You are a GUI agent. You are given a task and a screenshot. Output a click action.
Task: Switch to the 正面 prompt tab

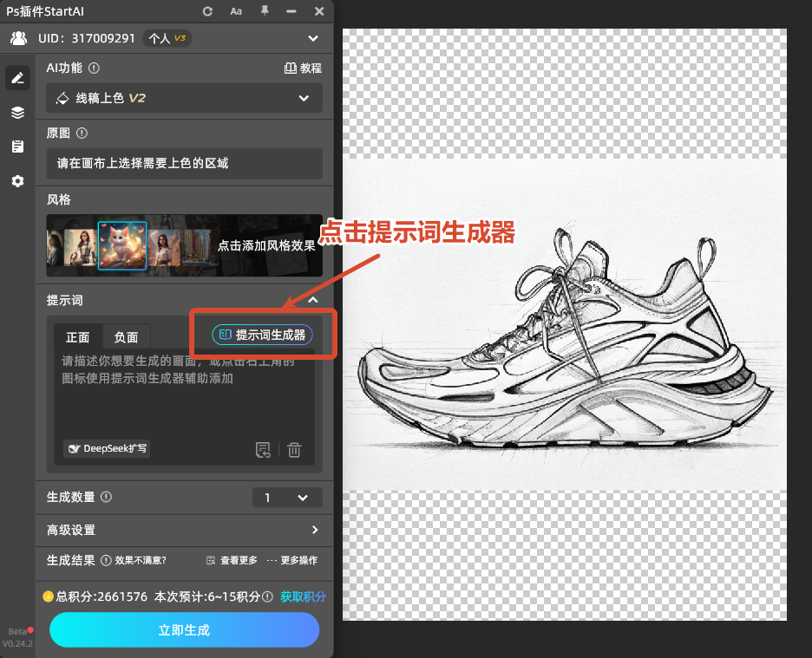78,337
